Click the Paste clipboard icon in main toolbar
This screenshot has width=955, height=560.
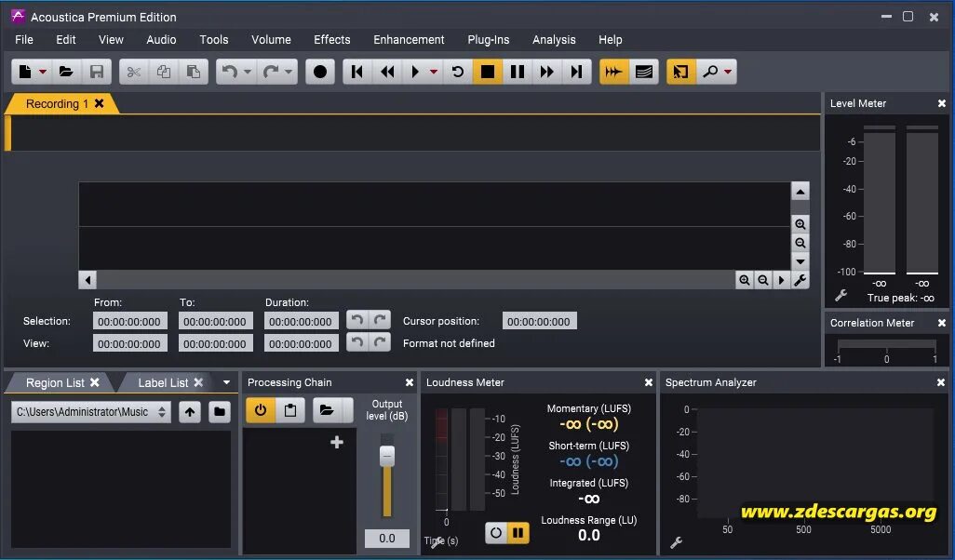(193, 72)
